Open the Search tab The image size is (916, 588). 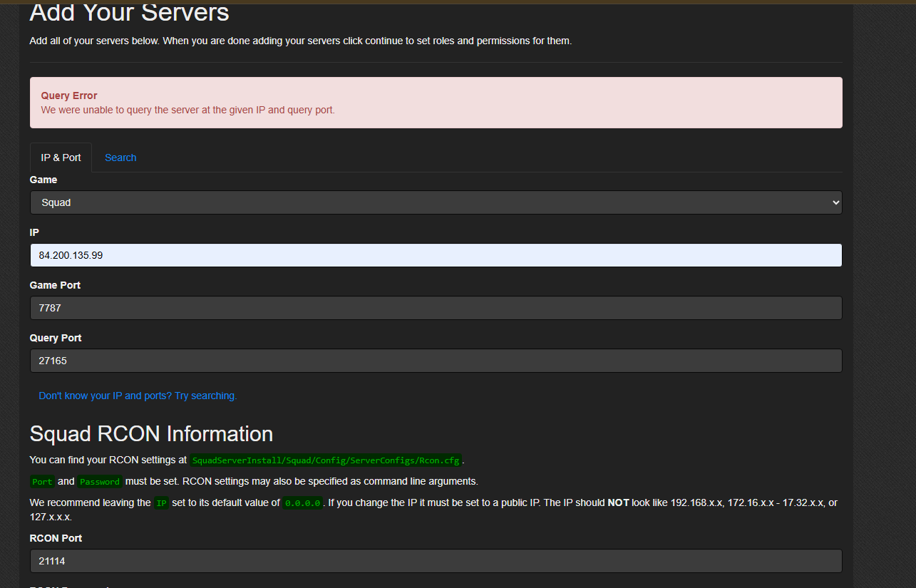pos(120,158)
